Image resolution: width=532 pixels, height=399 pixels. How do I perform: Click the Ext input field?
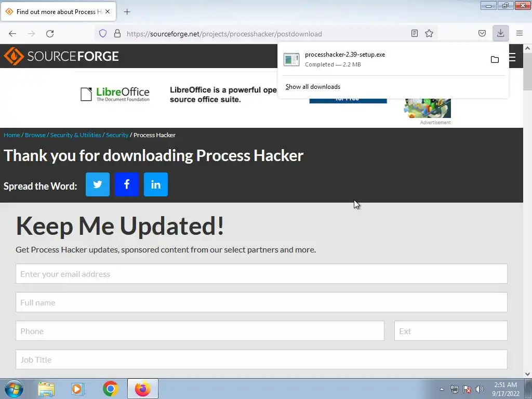[x=450, y=331]
